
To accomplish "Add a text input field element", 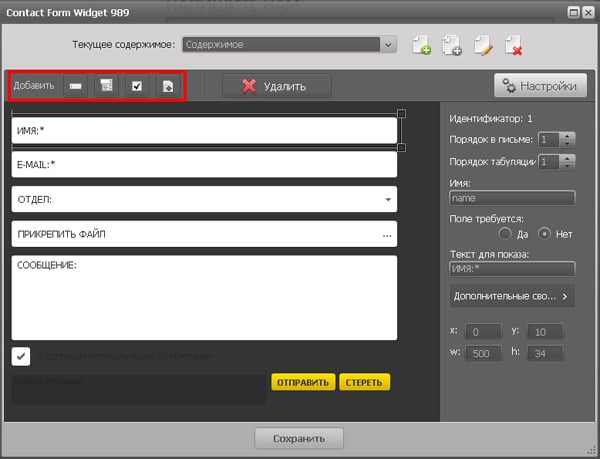I will 75,86.
